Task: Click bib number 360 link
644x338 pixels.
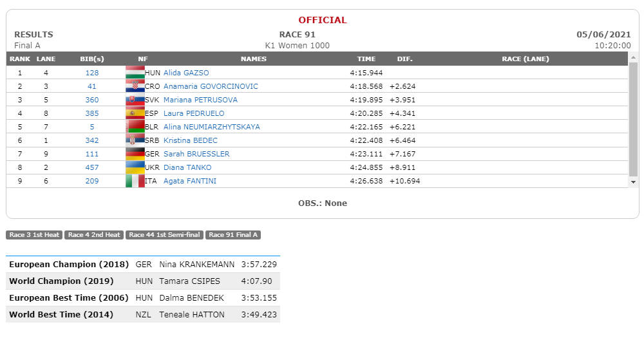Action: [92, 100]
